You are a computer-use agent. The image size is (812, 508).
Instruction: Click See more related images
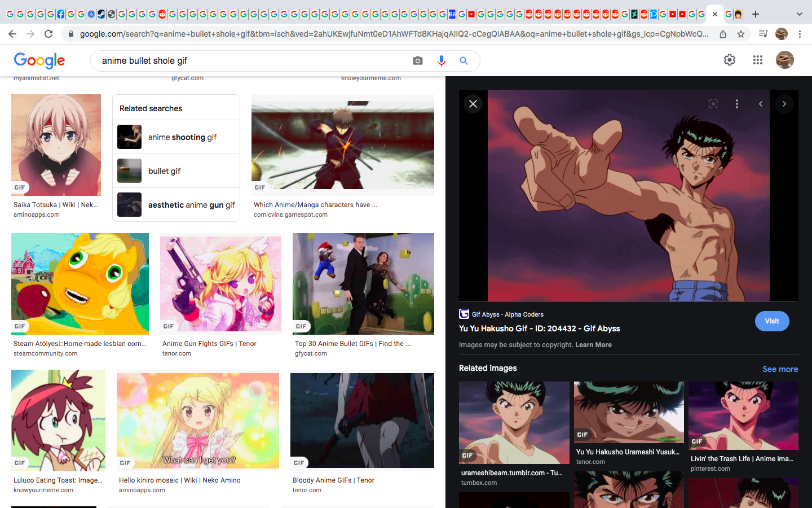tap(780, 369)
